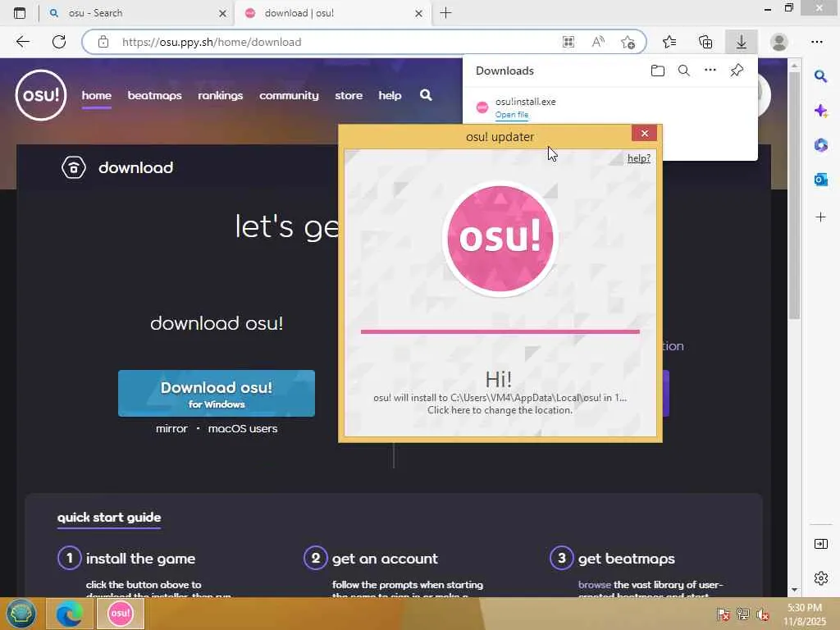Open the rankings menu item

[x=220, y=95]
